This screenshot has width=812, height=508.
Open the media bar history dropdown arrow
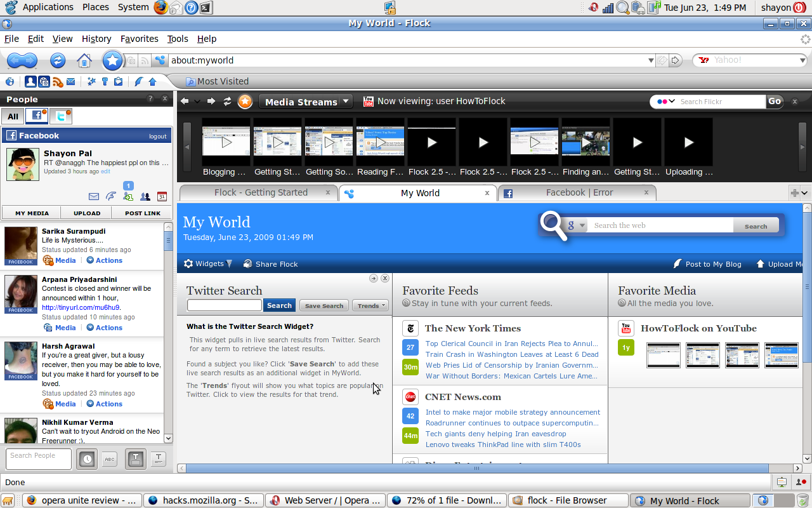click(197, 101)
